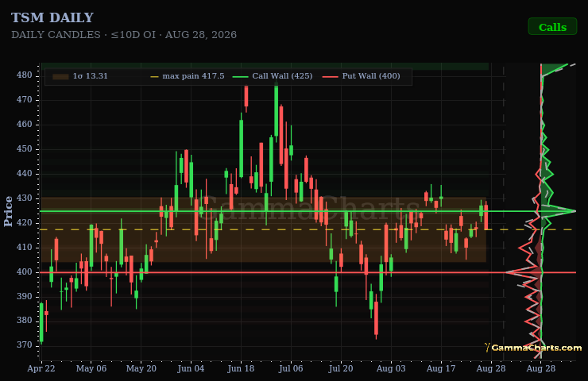Click the red put OI spike at 400
Image resolution: width=588 pixels, height=381 pixels.
tap(524, 272)
